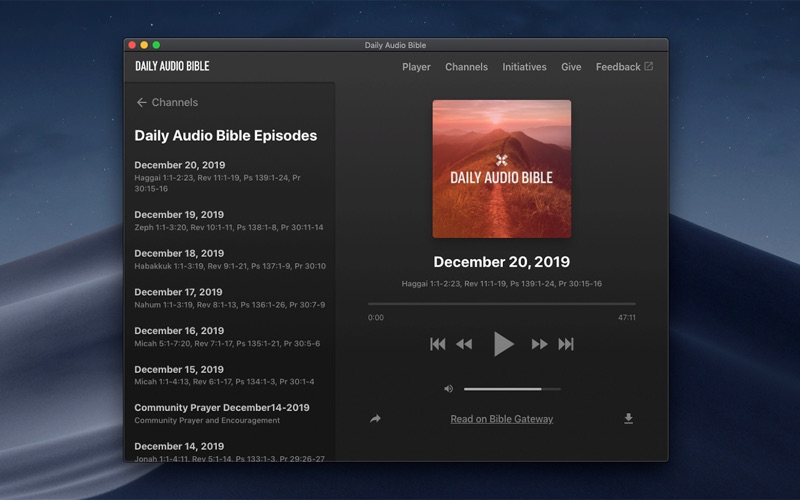Open Feedback external link icon
Viewport: 800px width, 500px height.
[x=648, y=66]
